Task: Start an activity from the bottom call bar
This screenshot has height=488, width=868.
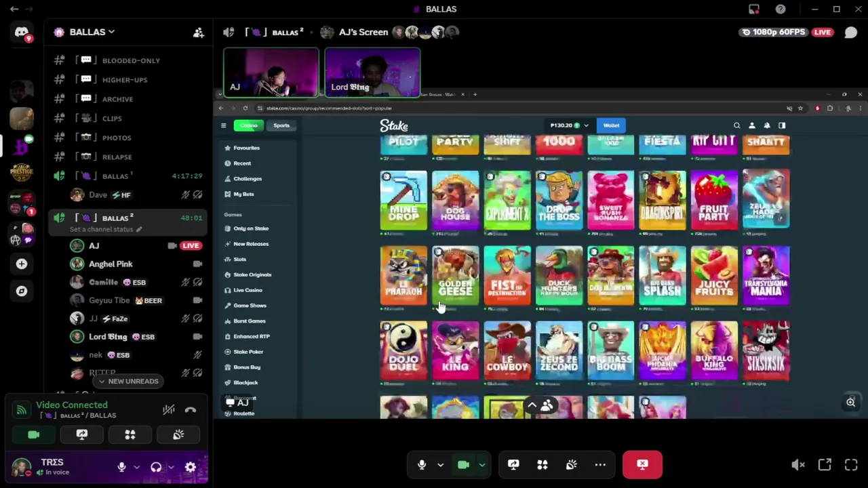Action: [x=542, y=464]
